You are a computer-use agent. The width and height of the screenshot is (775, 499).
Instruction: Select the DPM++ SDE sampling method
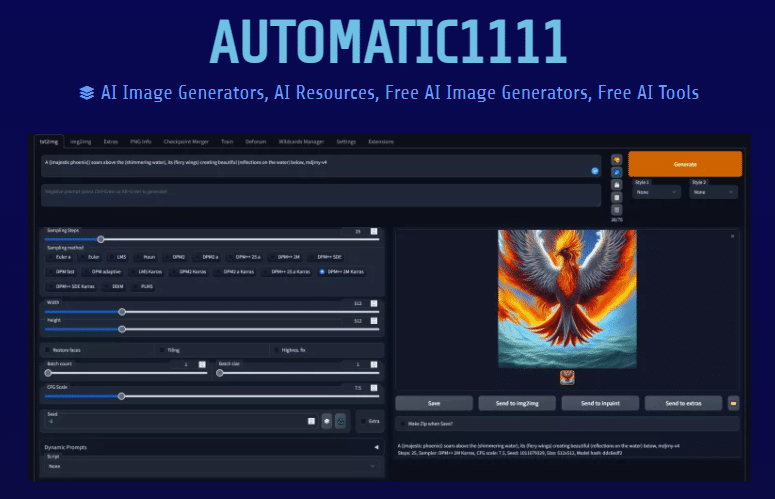pyautogui.click(x=325, y=257)
